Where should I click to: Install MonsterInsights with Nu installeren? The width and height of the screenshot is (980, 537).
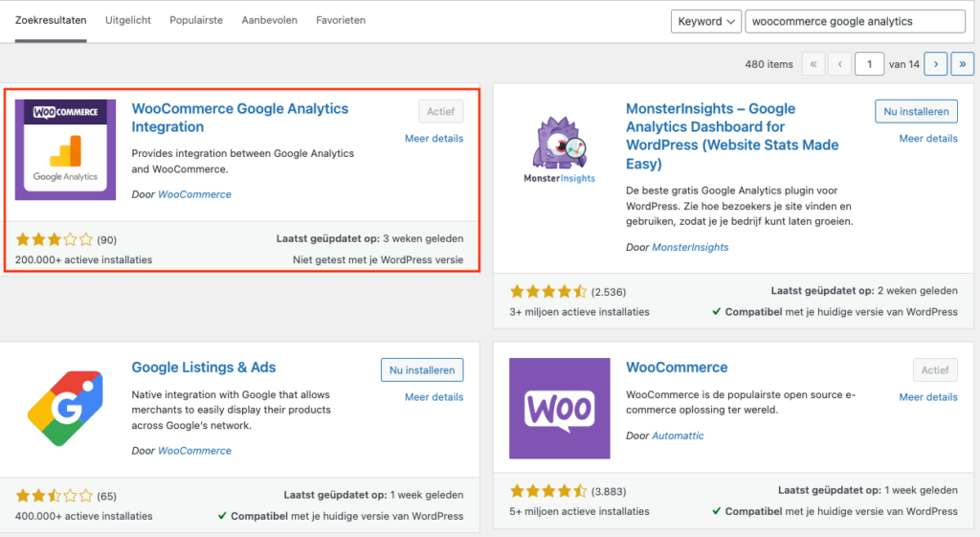pyautogui.click(x=916, y=111)
